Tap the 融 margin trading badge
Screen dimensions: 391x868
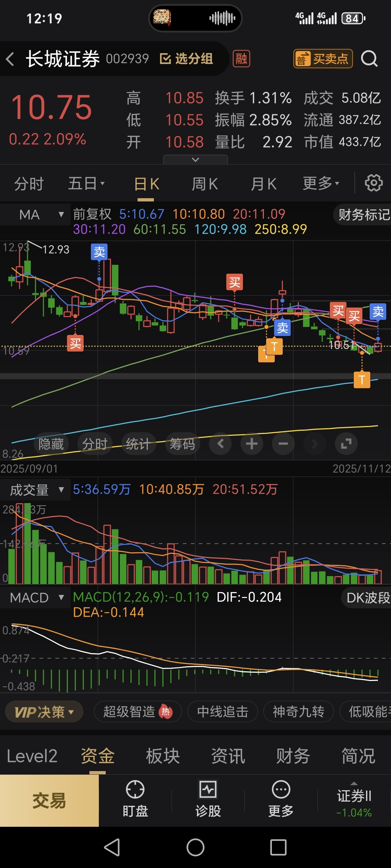pyautogui.click(x=241, y=59)
